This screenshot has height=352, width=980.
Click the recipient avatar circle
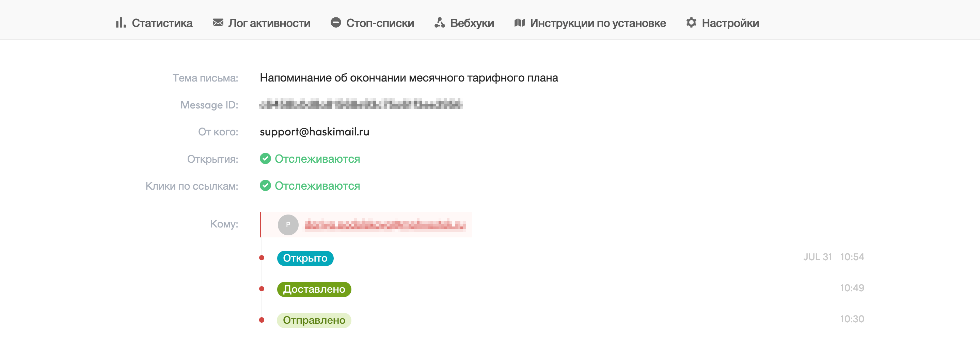point(288,225)
